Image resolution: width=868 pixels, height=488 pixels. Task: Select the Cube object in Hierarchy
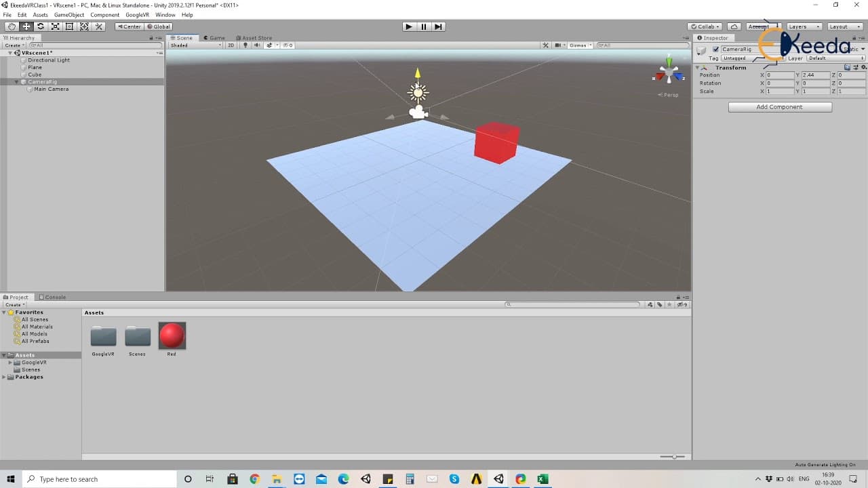[35, 75]
